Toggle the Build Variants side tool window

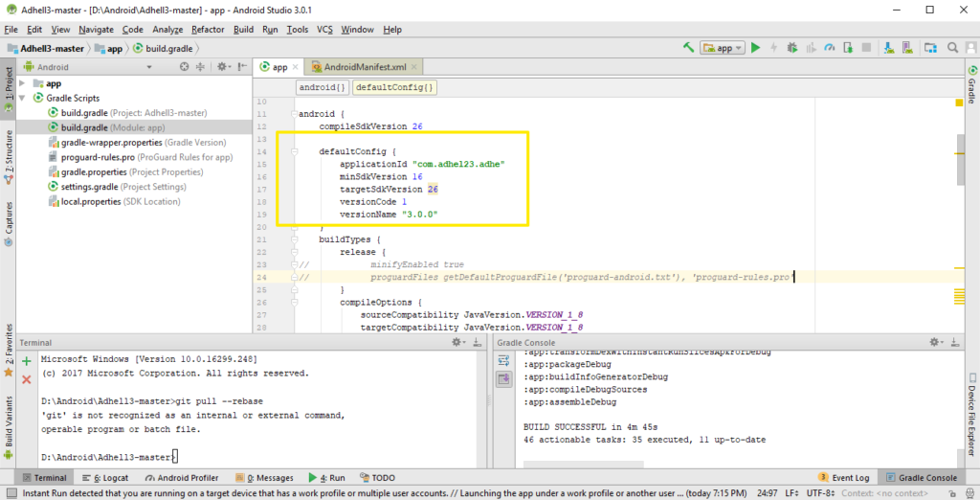[x=8, y=427]
